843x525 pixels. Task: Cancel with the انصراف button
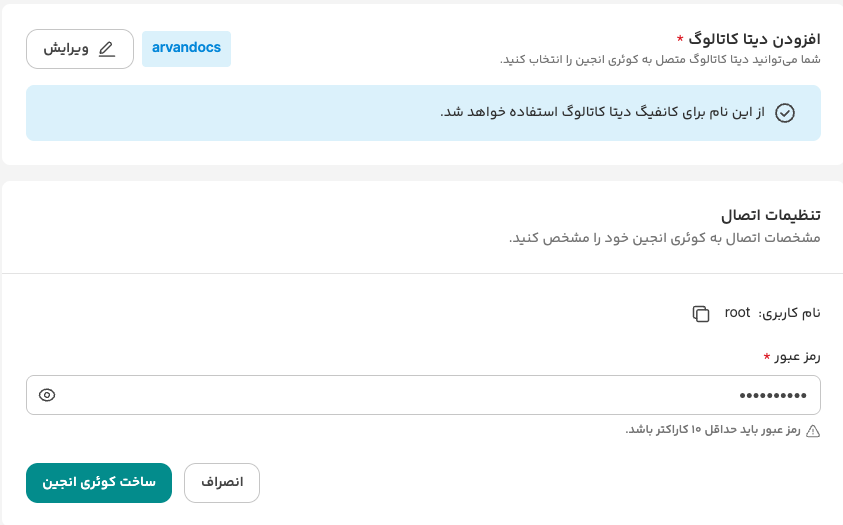(x=222, y=483)
